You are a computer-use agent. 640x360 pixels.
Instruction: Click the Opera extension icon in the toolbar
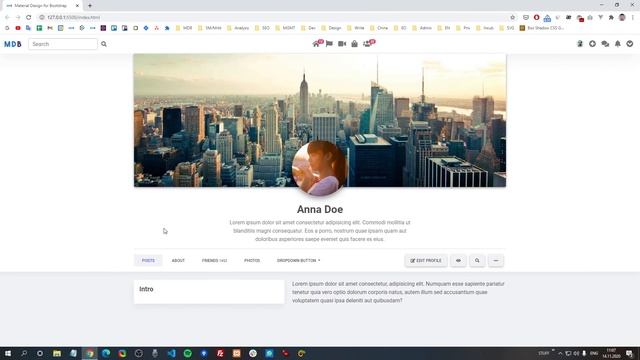coord(536,17)
